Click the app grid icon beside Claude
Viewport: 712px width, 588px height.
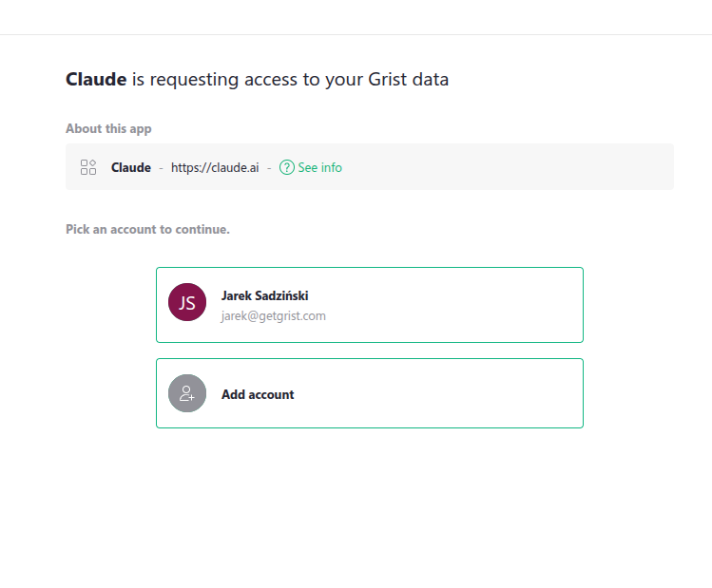[x=88, y=167]
